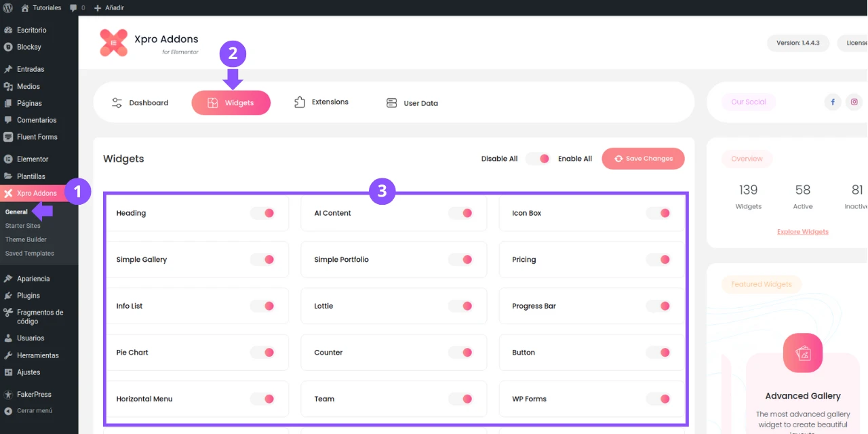
Task: Switch to the User Data tab
Action: (x=412, y=103)
